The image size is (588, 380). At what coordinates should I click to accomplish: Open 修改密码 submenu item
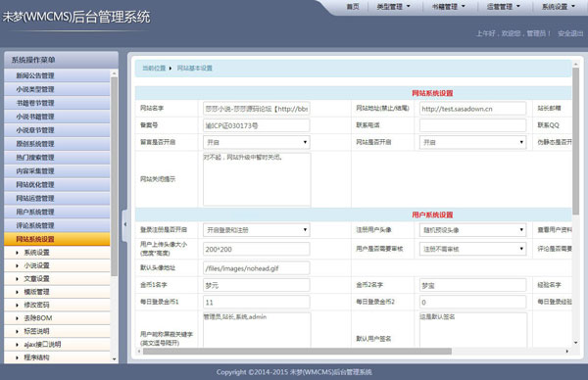click(57, 305)
